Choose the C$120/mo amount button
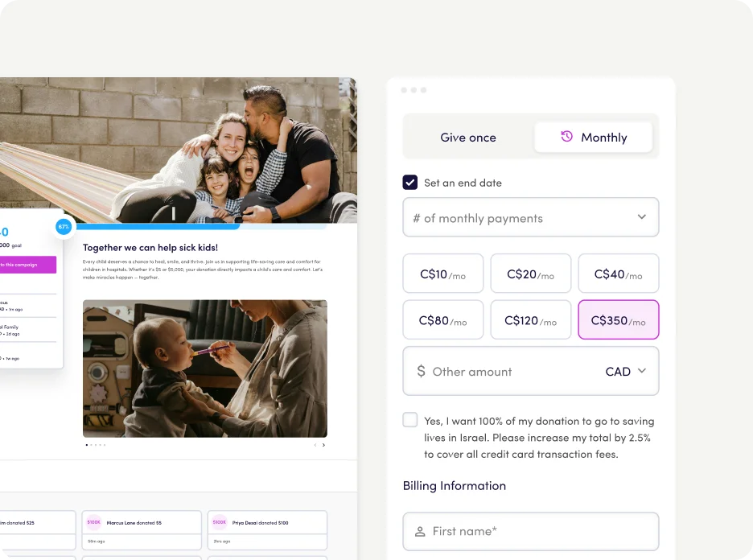 530,320
